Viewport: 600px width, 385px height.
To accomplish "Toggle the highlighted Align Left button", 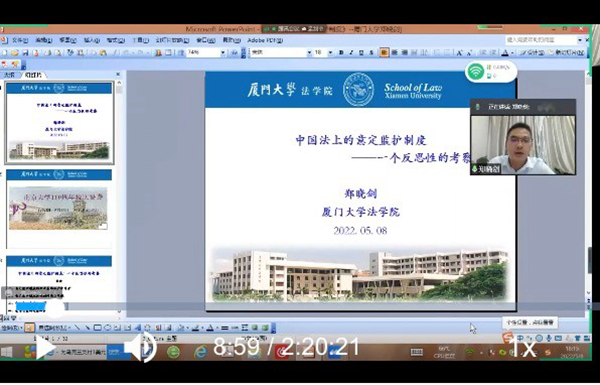I will tap(384, 53).
